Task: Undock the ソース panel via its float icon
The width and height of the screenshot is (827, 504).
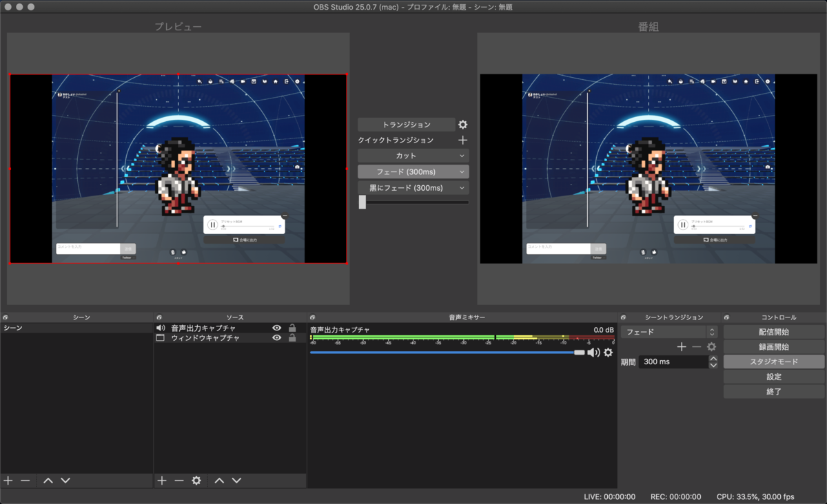Action: tap(159, 317)
